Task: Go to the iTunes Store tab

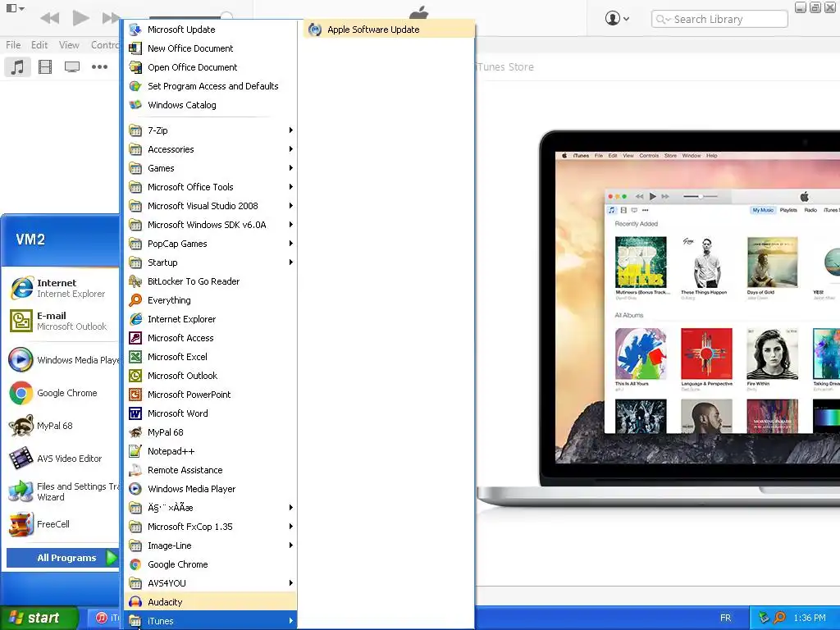Action: [x=504, y=67]
